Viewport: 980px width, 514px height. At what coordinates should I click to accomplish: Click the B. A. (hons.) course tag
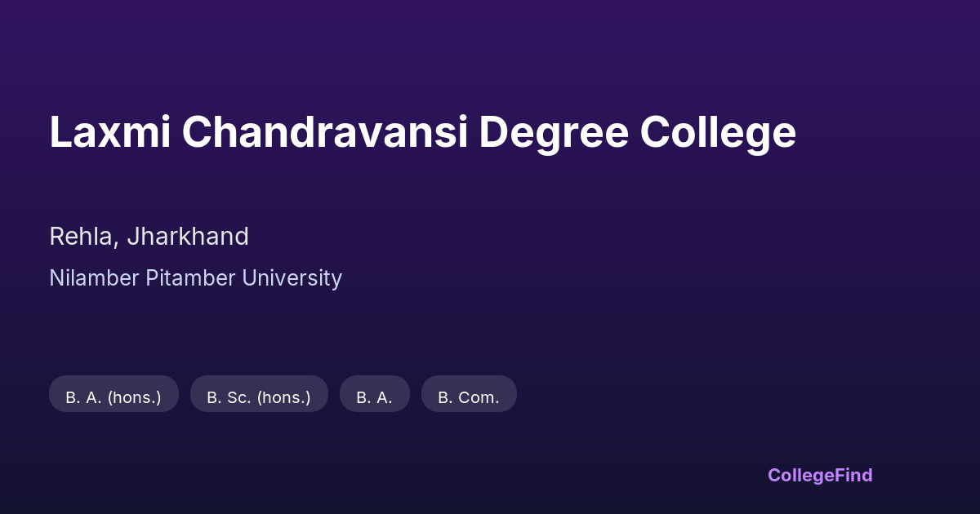pos(114,397)
